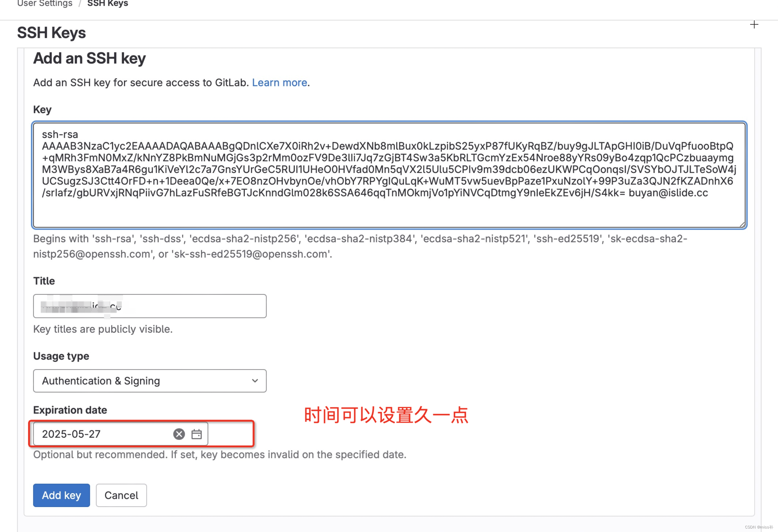The width and height of the screenshot is (778, 532).
Task: Select the SSH Keys breadcrumb item
Action: click(108, 3)
